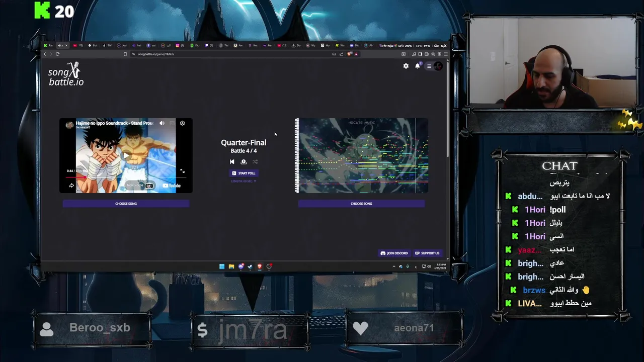Choose the Hecate Music song on the right
Screen dimensions: 644x362
coord(361,204)
